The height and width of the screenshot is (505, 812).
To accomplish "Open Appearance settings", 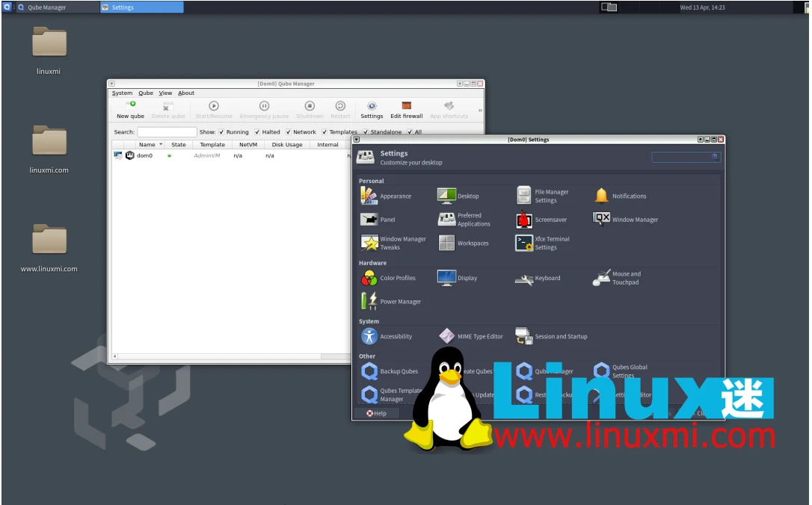I will pyautogui.click(x=386, y=196).
